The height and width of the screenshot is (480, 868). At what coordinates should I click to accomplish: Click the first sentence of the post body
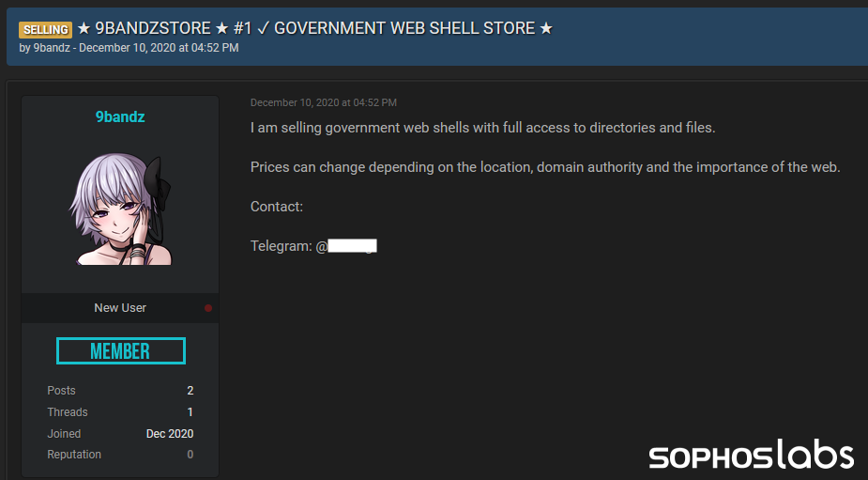point(482,128)
